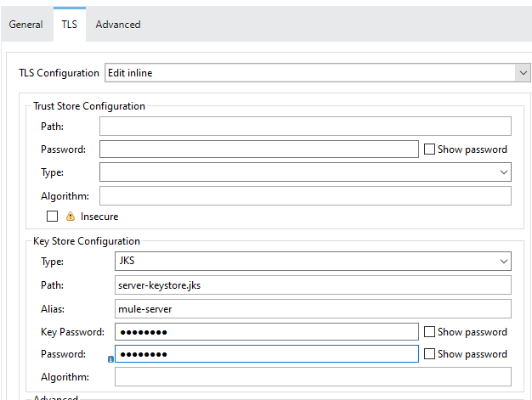Open the TLS Configuration dropdown
This screenshot has width=532, height=400.
318,73
